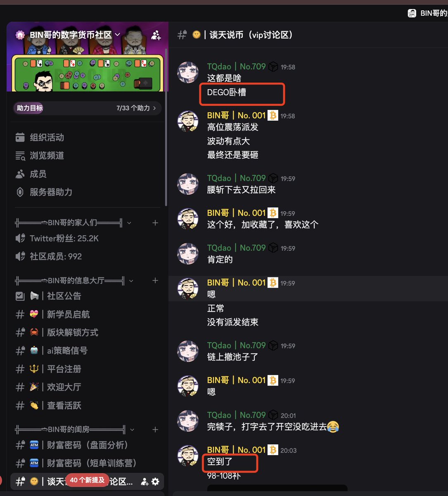Click BIN哥 avatar in first message
The width and height of the screenshot is (448, 496).
point(188,121)
